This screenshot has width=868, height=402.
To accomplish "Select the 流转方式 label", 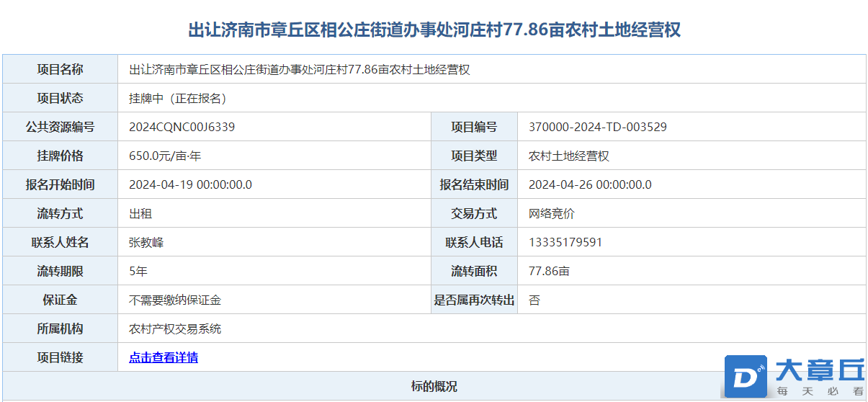I will tap(60, 213).
